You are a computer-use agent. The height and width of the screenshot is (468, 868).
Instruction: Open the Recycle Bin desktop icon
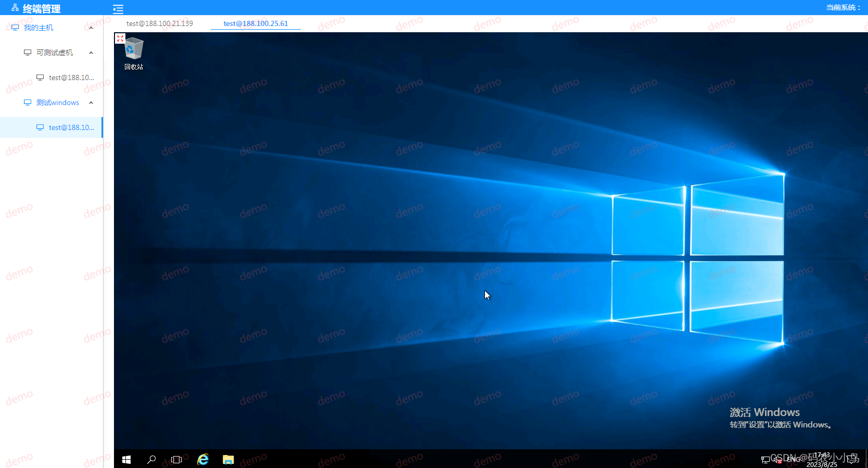pos(134,54)
